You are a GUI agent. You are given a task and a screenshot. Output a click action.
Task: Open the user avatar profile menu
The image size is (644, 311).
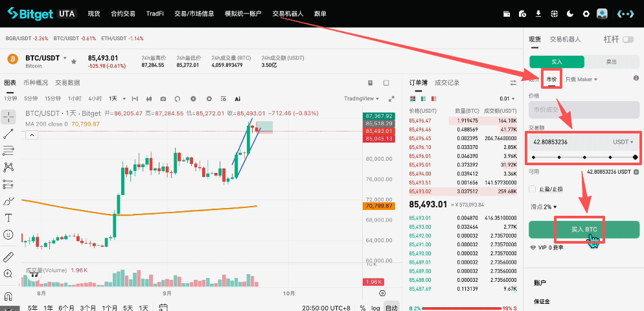point(602,14)
